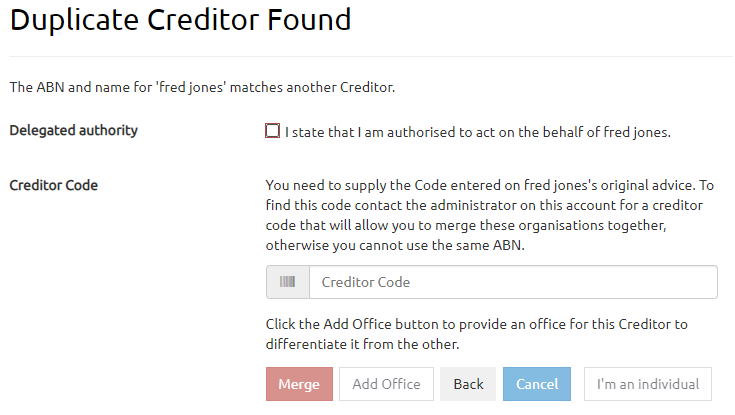Click 'merge these organisations together' text

572,225
